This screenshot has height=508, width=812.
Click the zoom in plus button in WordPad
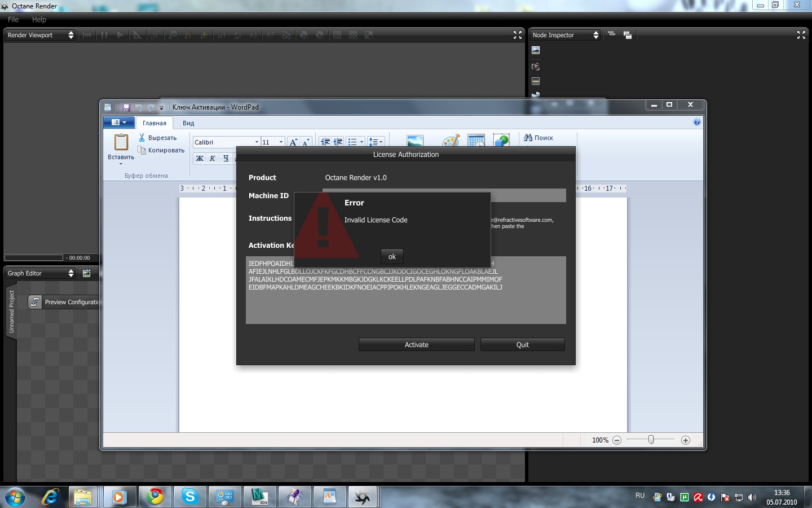click(x=686, y=440)
